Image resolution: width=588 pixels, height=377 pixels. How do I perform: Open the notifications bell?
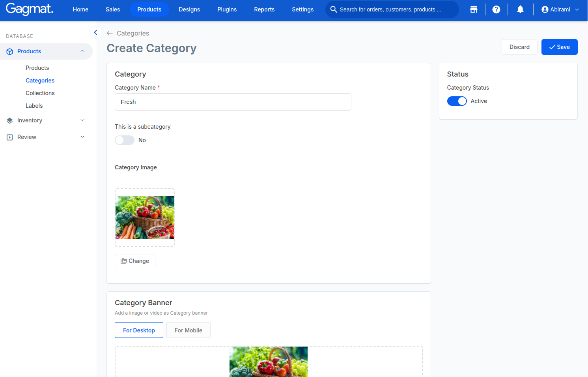coord(520,9)
